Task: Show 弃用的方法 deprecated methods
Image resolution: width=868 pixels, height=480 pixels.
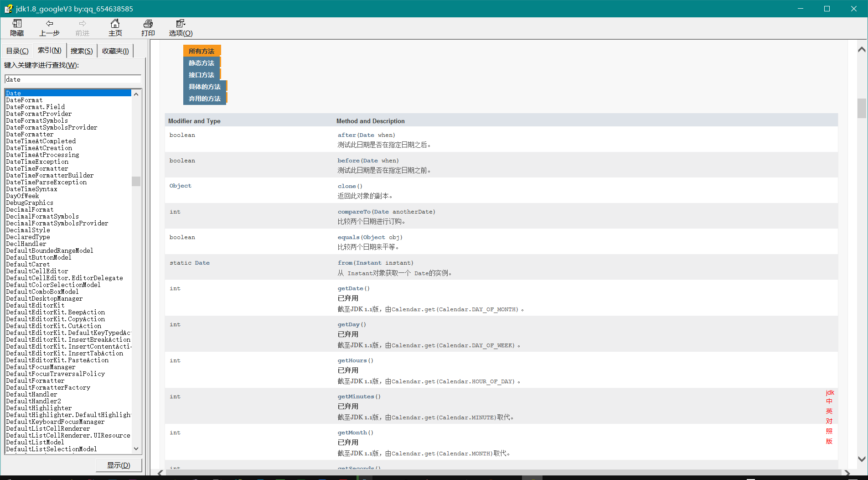Action: click(x=204, y=99)
